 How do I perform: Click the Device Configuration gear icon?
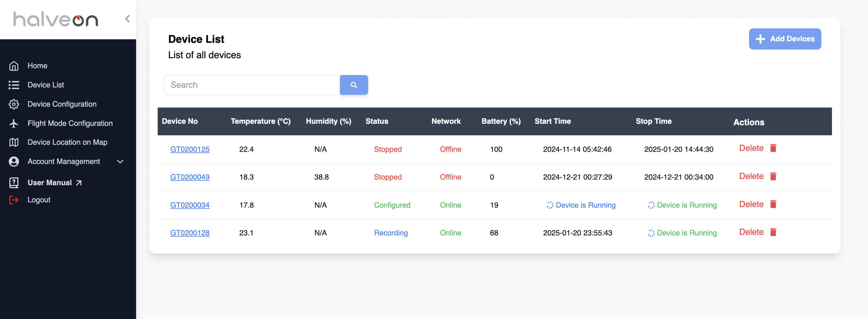pyautogui.click(x=14, y=104)
